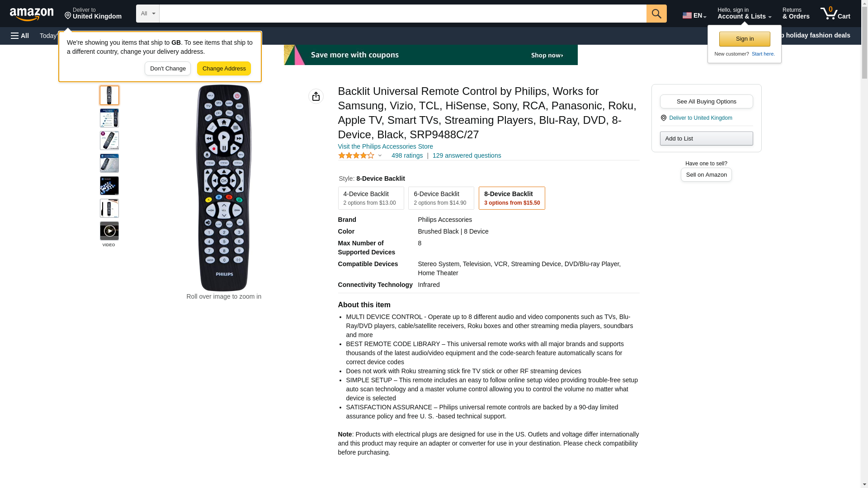868x488 pixels.
Task: Click the See All Buying Options button
Action: pos(706,101)
